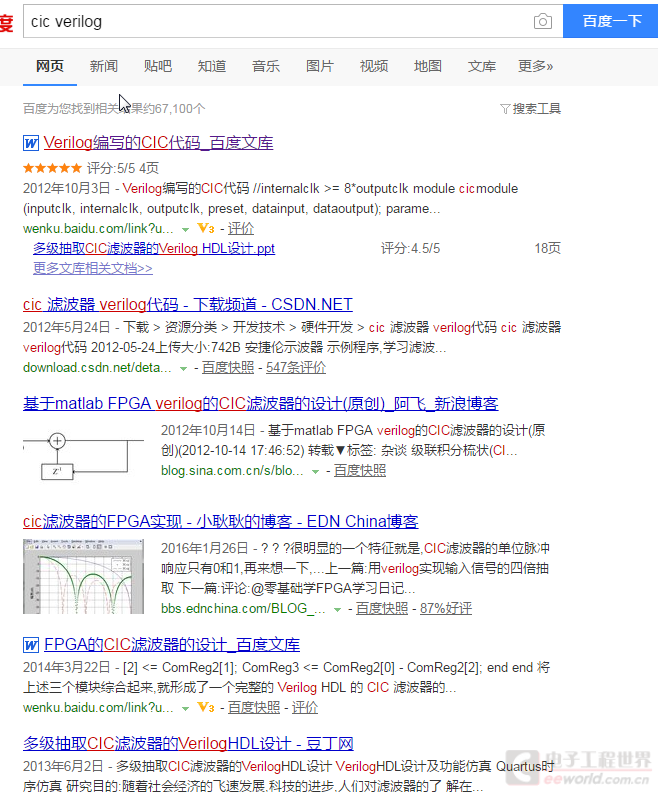Viewport: 658px width, 792px height.
Task: Click the 百度一下 search button
Action: coord(612,21)
